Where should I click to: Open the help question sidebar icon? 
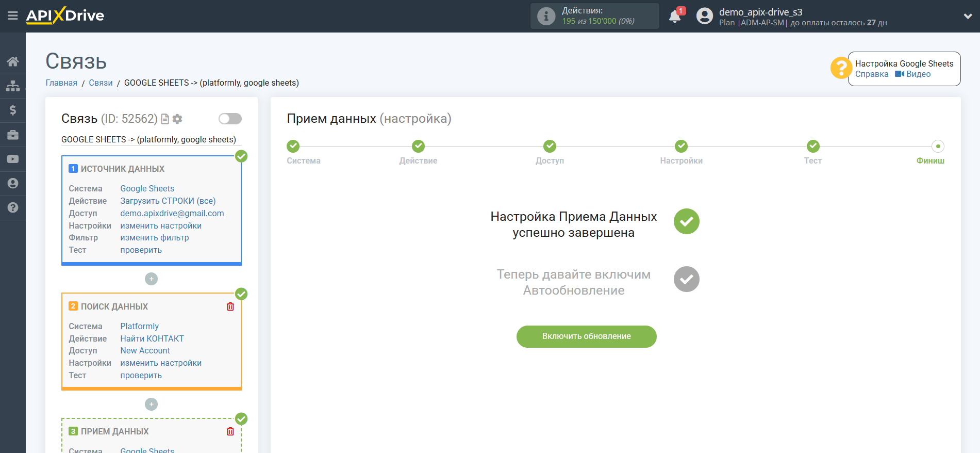(x=13, y=207)
